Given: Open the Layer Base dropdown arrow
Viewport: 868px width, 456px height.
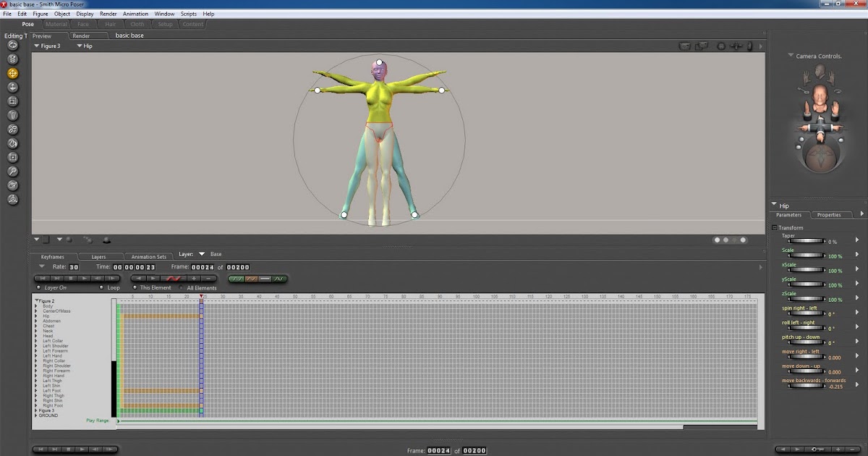Looking at the screenshot, I should coord(203,254).
